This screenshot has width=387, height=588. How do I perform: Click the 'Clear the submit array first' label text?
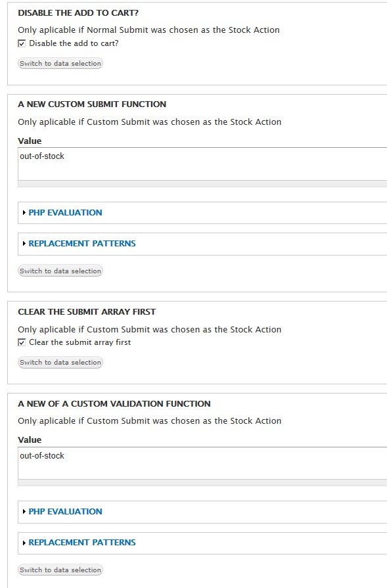pyautogui.click(x=80, y=342)
